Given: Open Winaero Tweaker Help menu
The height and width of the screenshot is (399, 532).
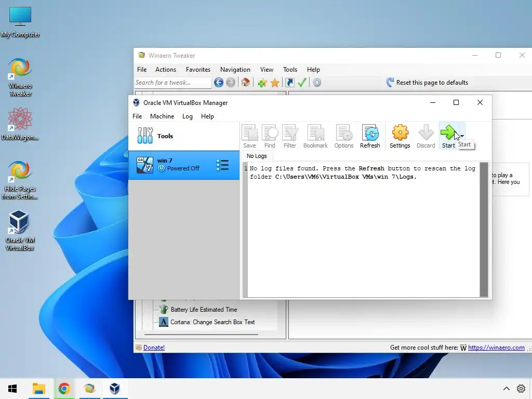Looking at the screenshot, I should (x=313, y=70).
